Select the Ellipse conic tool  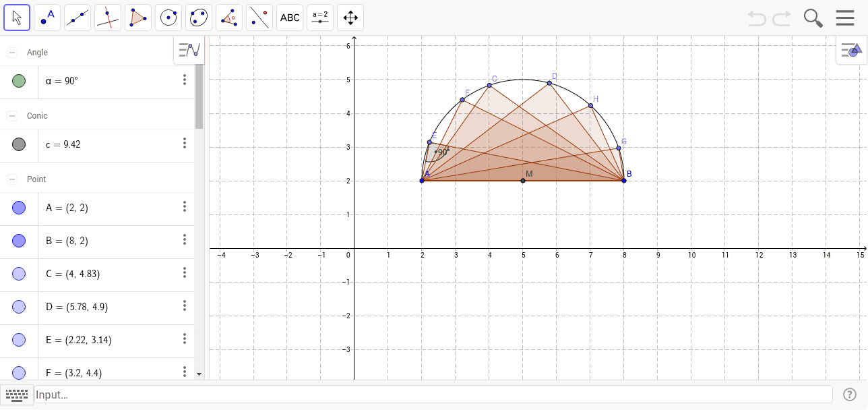[x=199, y=18]
